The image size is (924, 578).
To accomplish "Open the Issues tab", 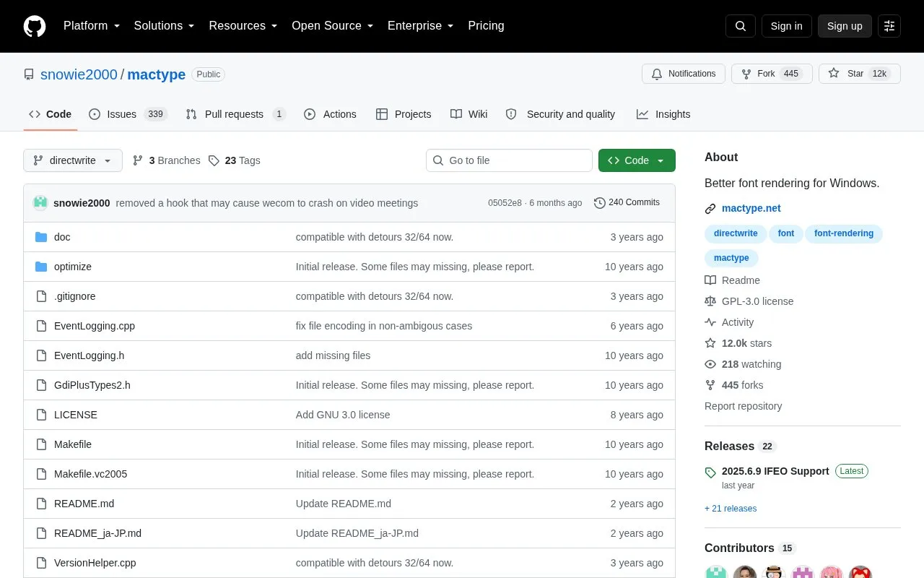I will coord(128,114).
